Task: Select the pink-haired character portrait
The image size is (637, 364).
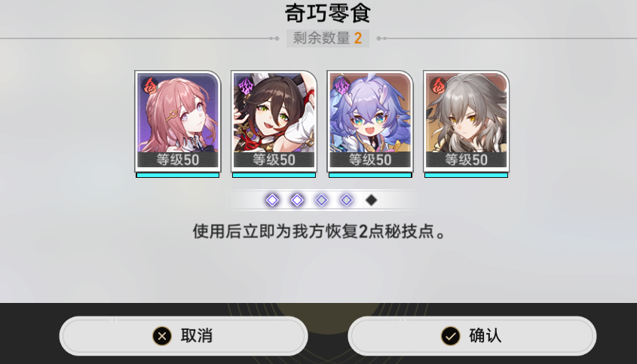Action: click(x=178, y=121)
